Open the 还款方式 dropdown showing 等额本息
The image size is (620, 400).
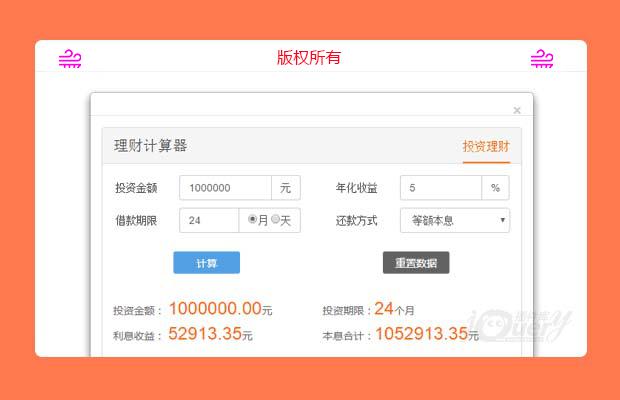pos(454,220)
